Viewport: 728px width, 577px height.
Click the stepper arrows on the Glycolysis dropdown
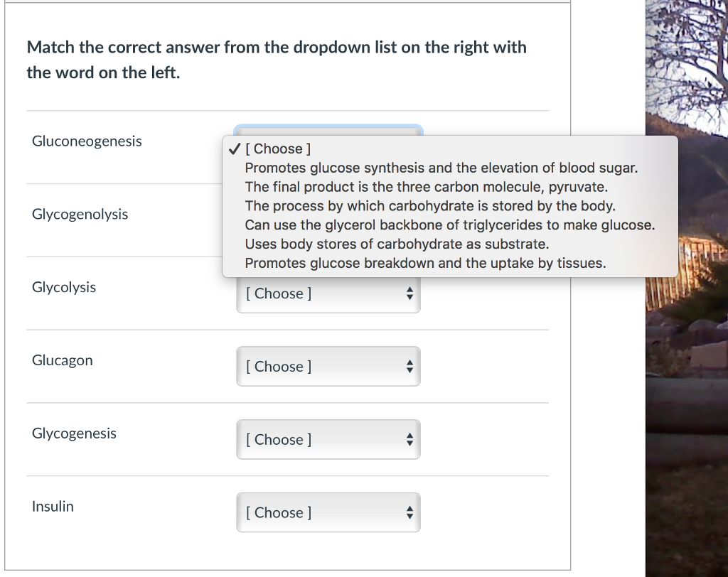point(409,293)
